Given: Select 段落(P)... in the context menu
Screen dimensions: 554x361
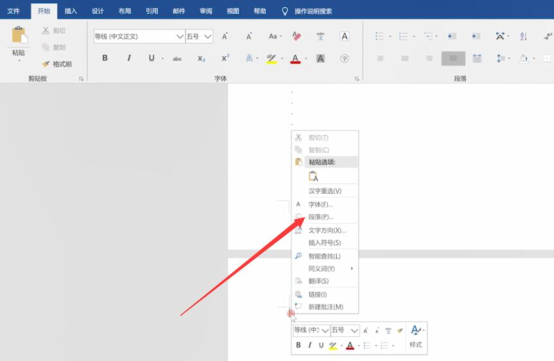Looking at the screenshot, I should 325,217.
